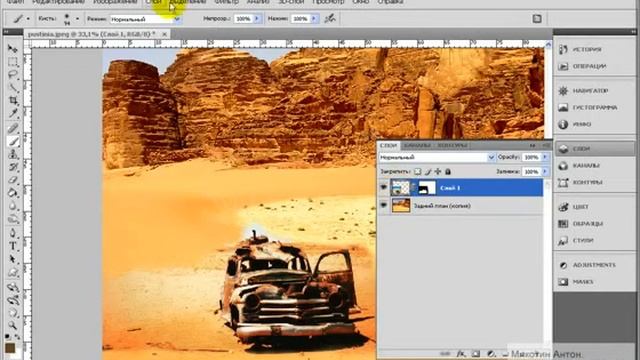The height and width of the screenshot is (360, 640).
Task: Open the brush preset picker arrow
Action: (x=78, y=19)
